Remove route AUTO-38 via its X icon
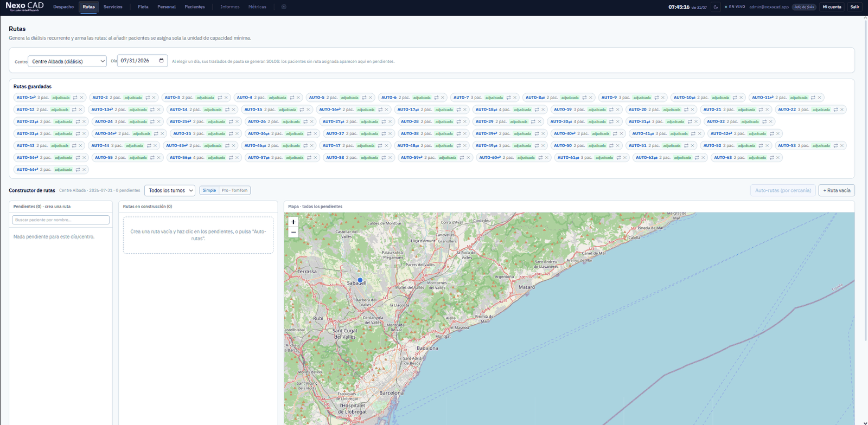This screenshot has width=868, height=425. click(x=465, y=133)
